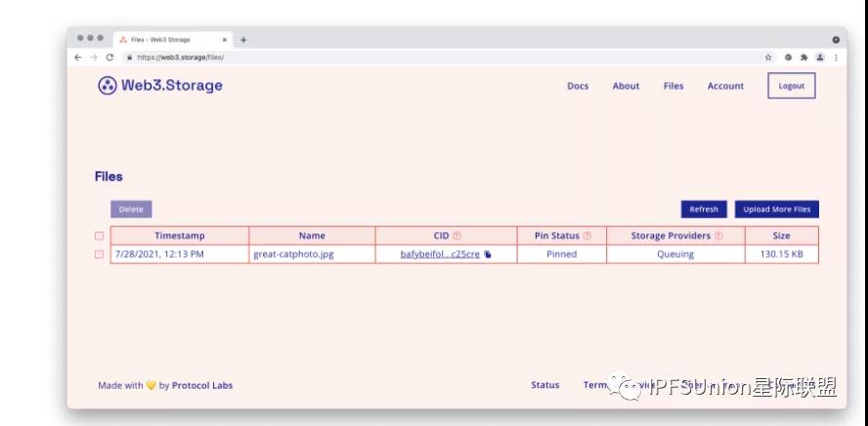Click the Refresh button
Screen dimensions: 868x426
point(704,209)
